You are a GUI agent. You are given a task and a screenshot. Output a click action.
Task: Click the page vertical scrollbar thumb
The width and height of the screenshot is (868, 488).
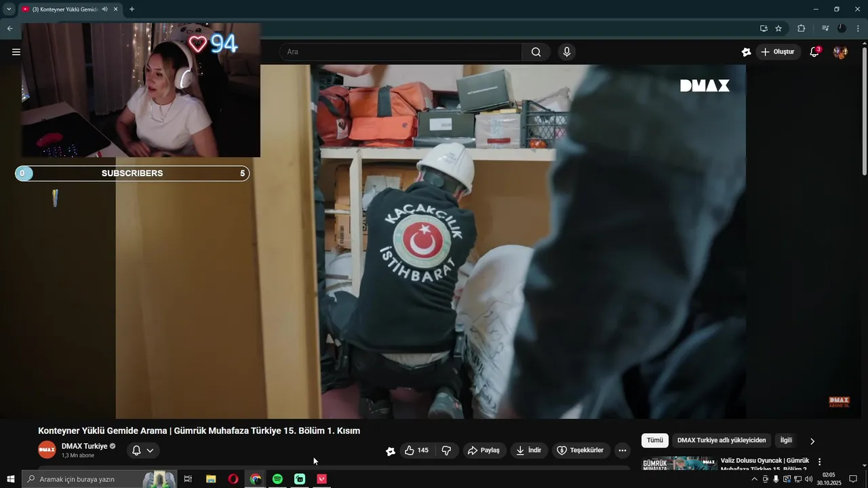point(864,112)
